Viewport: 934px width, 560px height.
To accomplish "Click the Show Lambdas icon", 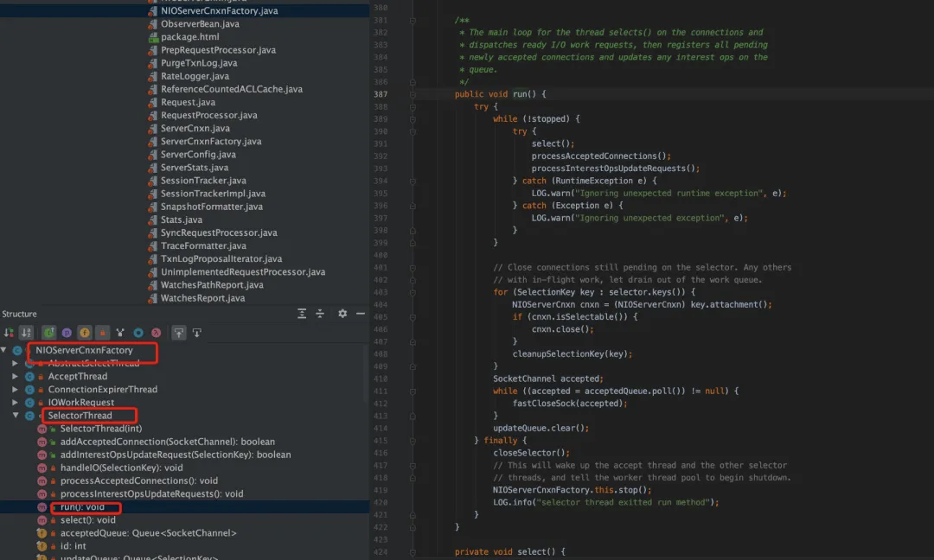I will [x=157, y=333].
